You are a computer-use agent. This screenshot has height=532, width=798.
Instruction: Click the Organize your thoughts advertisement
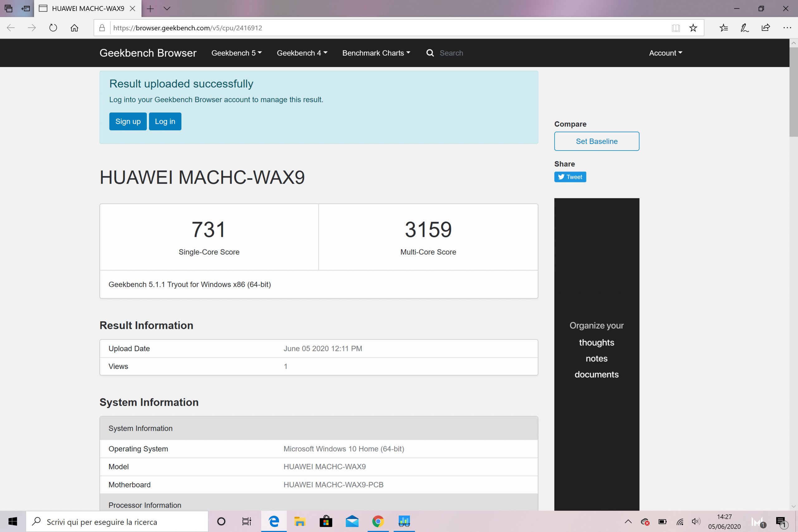pyautogui.click(x=596, y=354)
